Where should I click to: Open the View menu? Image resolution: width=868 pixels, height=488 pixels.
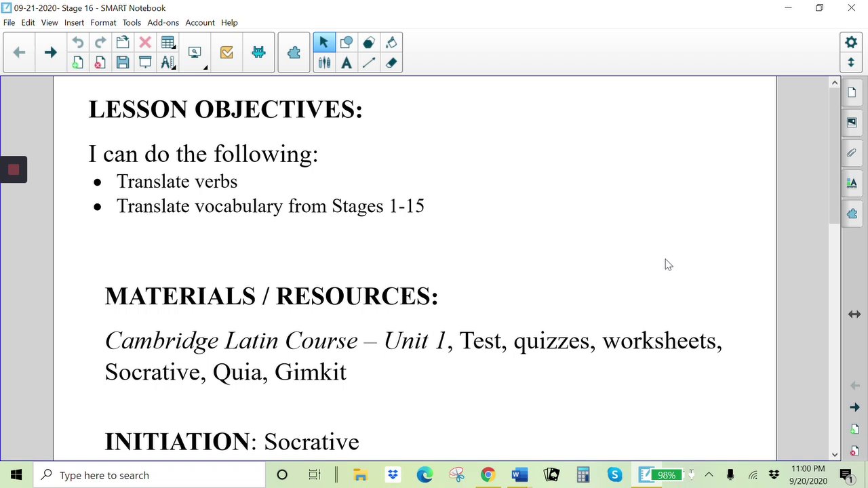tap(50, 22)
